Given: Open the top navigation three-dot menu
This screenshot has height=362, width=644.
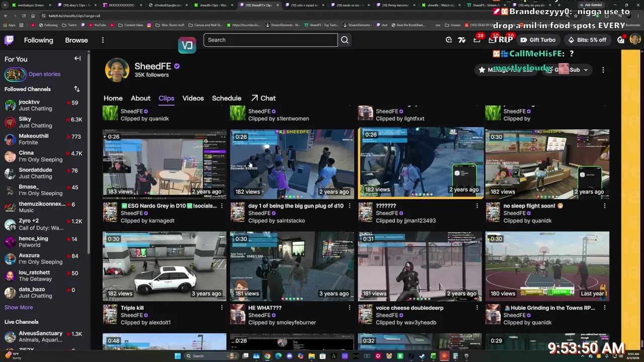Looking at the screenshot, I should coord(103,40).
